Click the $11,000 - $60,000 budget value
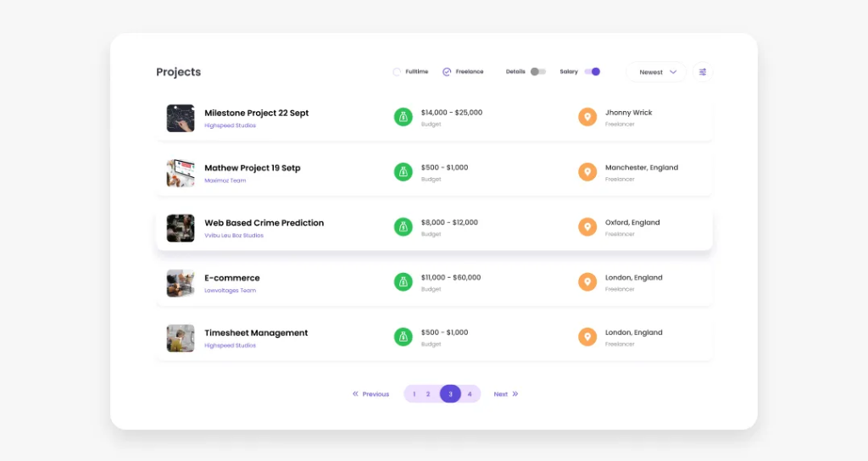The height and width of the screenshot is (461, 868). 451,277
